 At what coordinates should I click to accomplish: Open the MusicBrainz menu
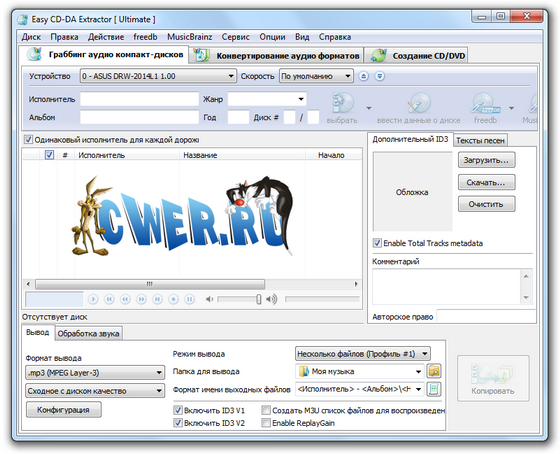point(189,37)
